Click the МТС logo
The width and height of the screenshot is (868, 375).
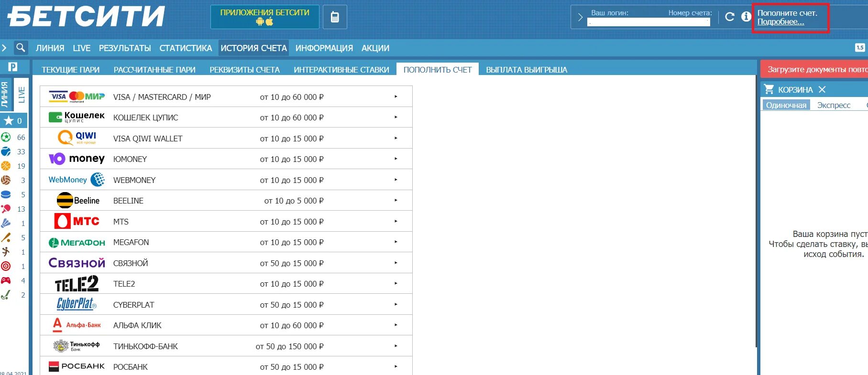(x=77, y=221)
